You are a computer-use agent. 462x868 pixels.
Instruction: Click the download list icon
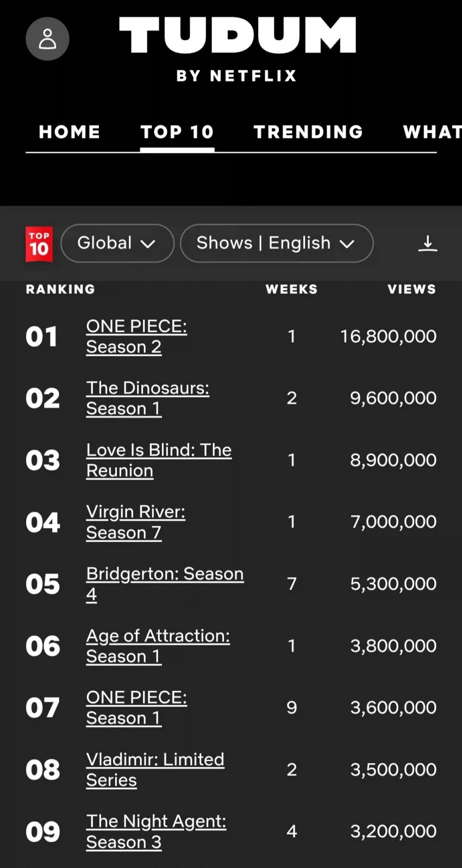coord(427,243)
